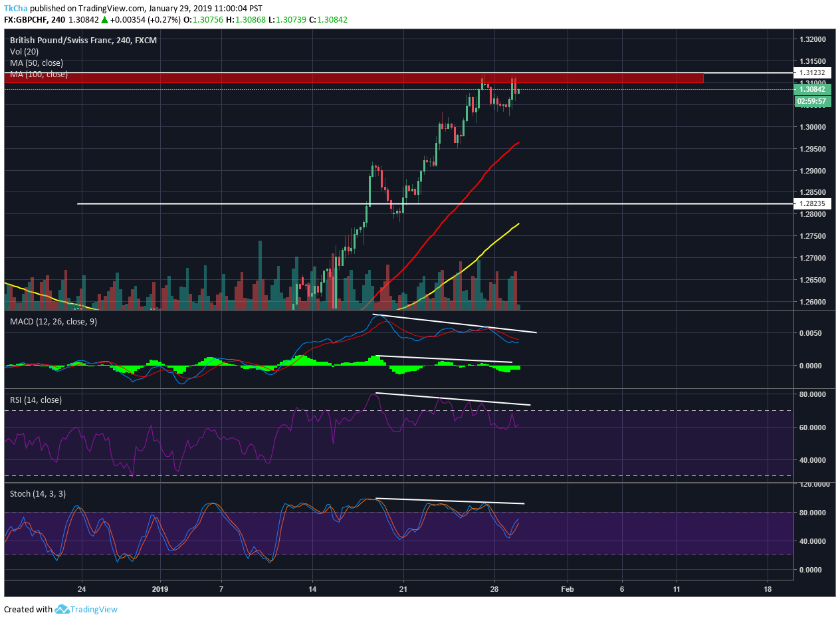The width and height of the screenshot is (840, 621).
Task: Click the 60.0000 RSI axis label
Action: 813,428
